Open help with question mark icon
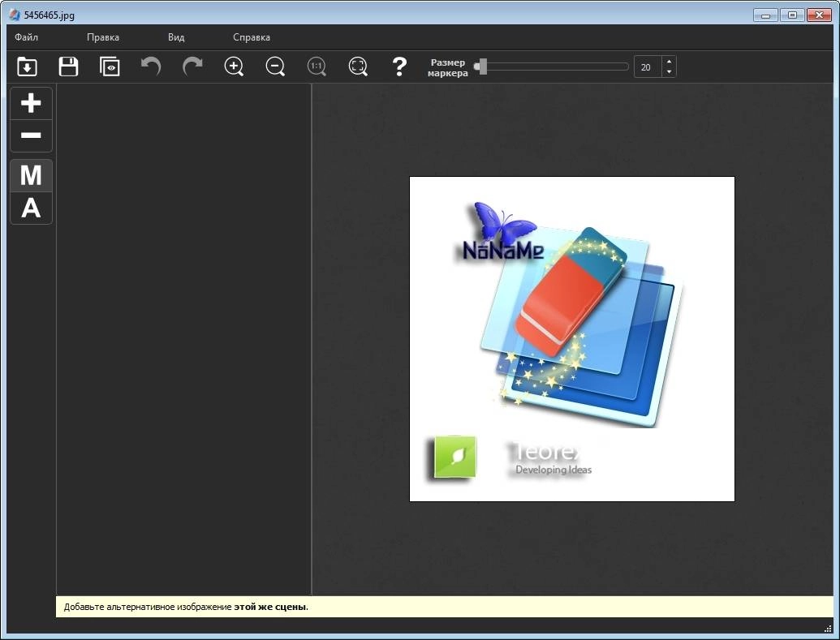840x640 pixels. [399, 67]
